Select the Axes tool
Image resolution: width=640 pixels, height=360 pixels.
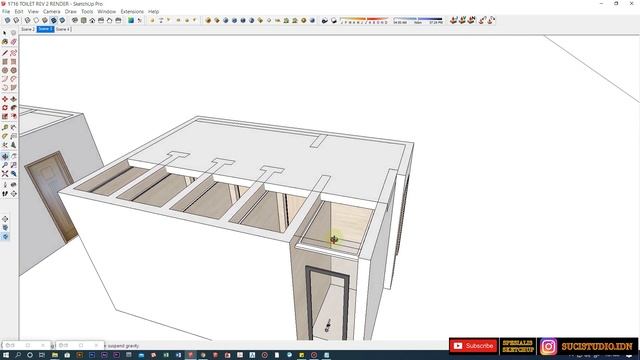coord(5,145)
